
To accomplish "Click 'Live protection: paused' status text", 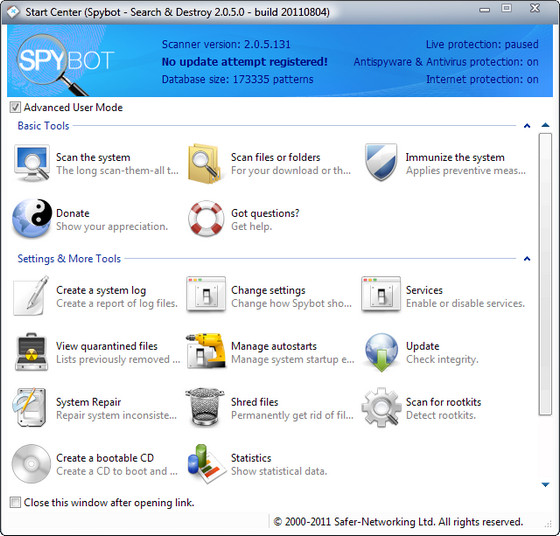I will (x=482, y=44).
